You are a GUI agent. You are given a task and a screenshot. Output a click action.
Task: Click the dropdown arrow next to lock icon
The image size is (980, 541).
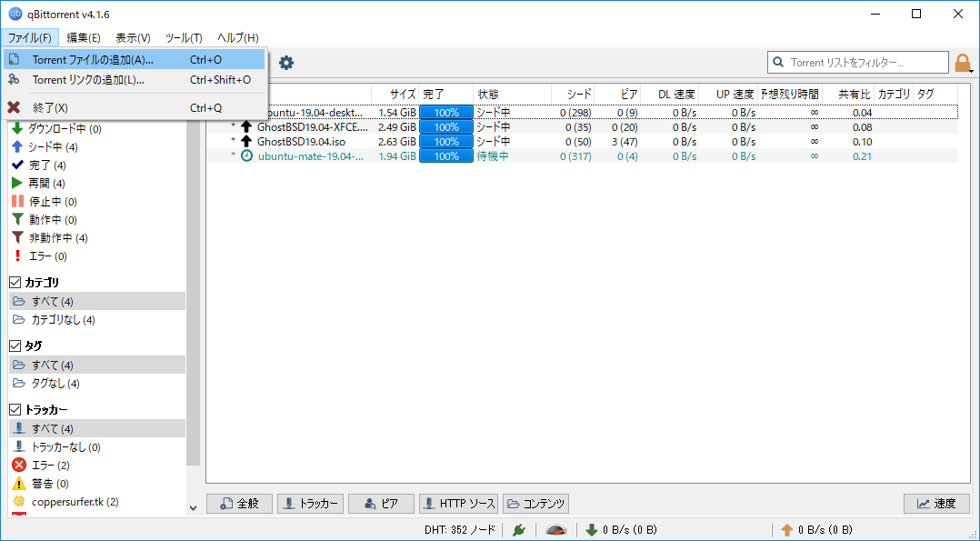pos(972,71)
